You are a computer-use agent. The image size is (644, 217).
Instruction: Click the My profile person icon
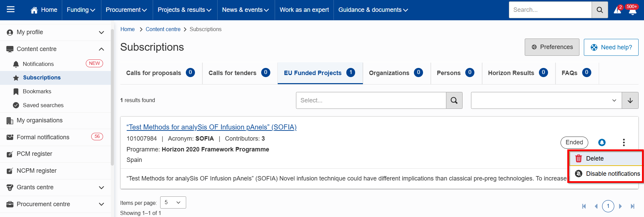(10, 32)
